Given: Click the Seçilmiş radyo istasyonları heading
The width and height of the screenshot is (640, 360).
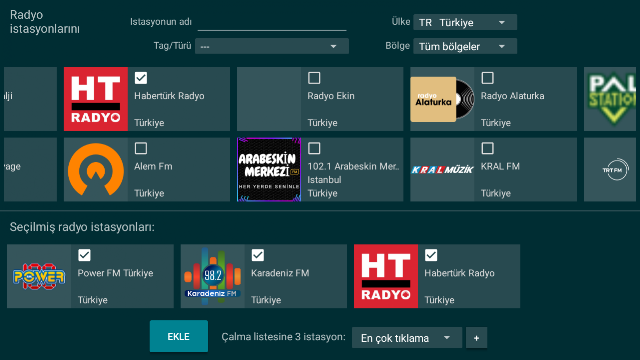Looking at the screenshot, I should 82,227.
